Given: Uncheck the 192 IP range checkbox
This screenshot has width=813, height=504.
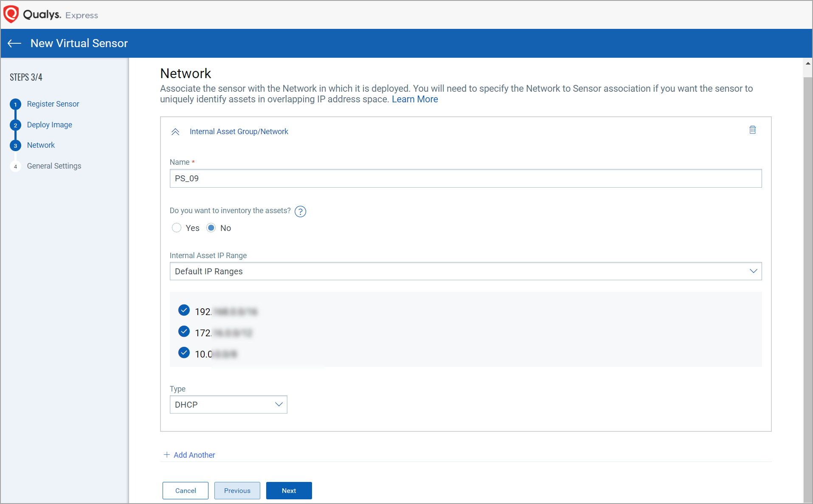Looking at the screenshot, I should pos(184,310).
